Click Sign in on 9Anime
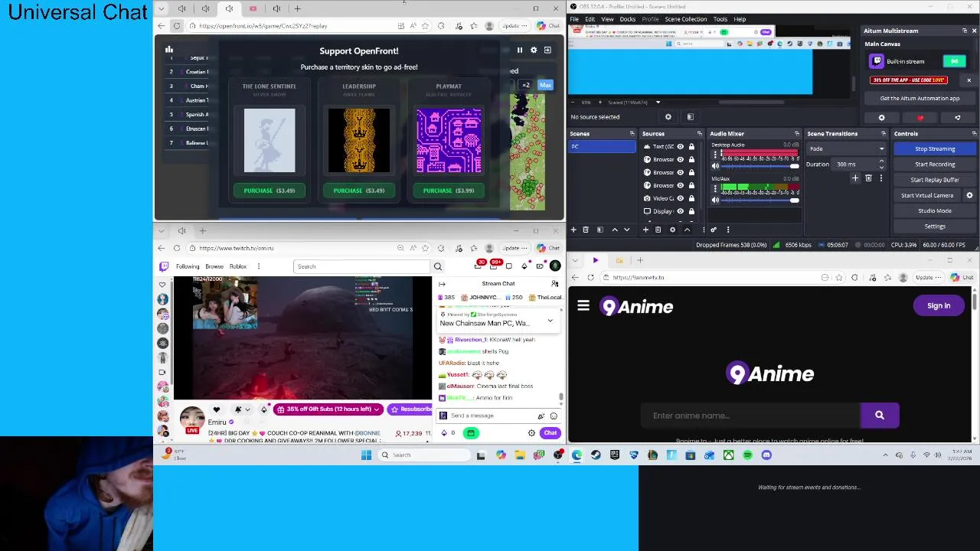Viewport: 980px width, 551px height. (939, 305)
